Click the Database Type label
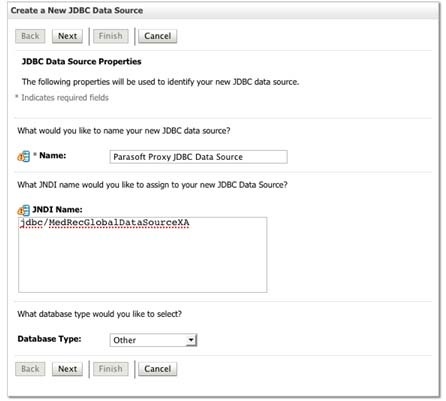 (49, 339)
